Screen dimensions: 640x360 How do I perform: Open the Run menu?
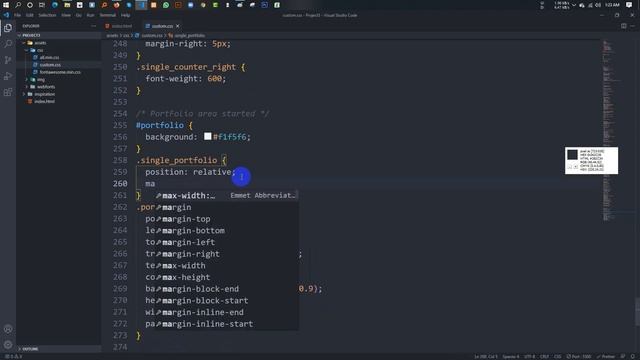[x=90, y=15]
